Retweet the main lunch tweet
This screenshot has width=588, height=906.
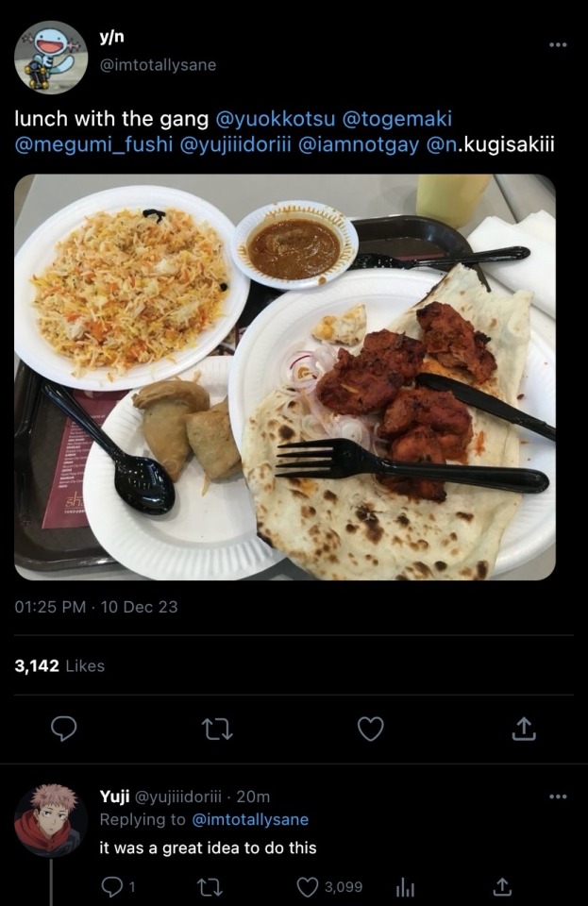click(220, 730)
